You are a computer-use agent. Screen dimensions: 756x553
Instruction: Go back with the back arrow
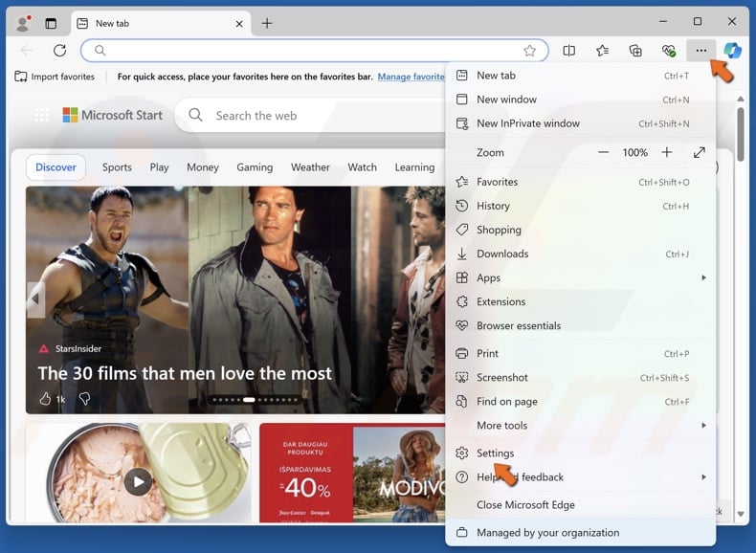[x=27, y=50]
